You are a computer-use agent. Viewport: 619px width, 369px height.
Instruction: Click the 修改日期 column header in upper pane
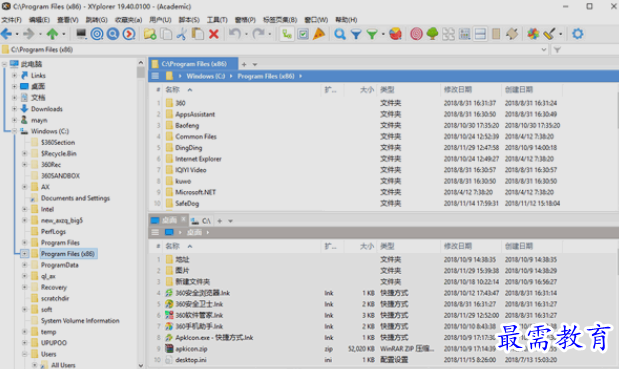tap(458, 90)
